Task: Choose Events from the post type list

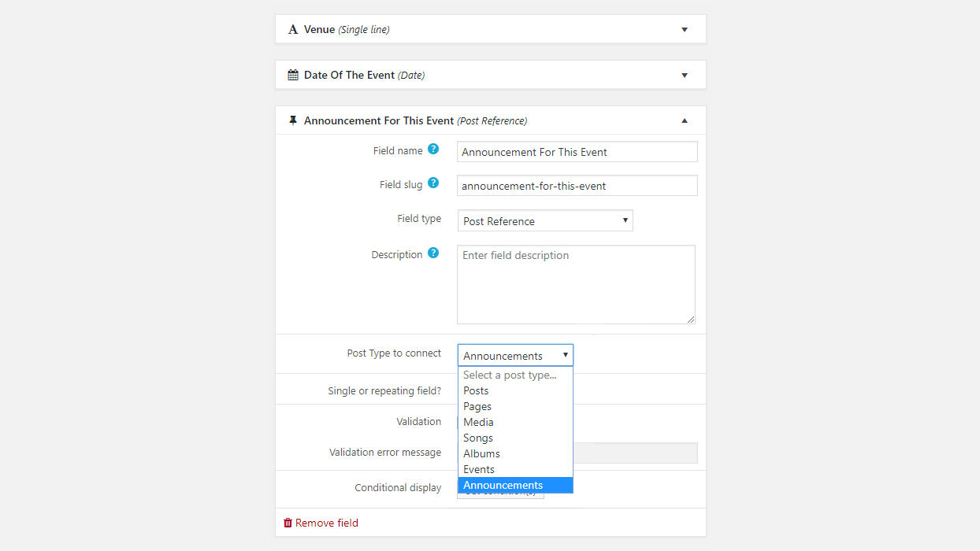Action: click(x=515, y=469)
